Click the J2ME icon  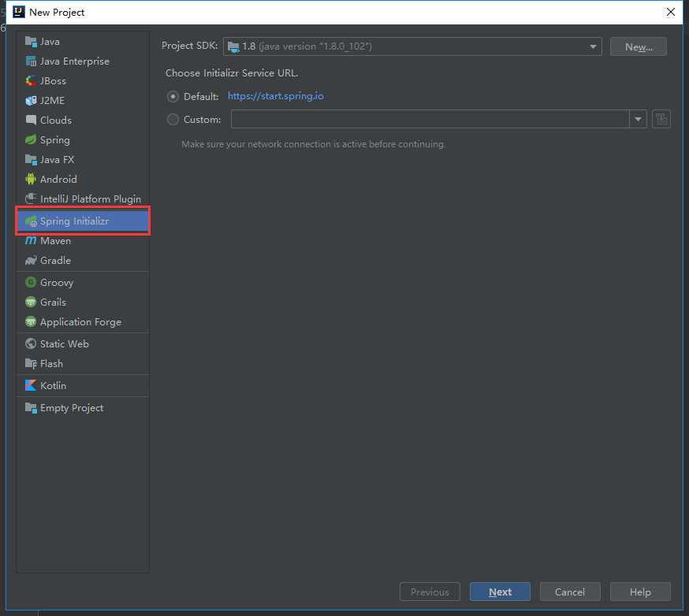click(31, 101)
